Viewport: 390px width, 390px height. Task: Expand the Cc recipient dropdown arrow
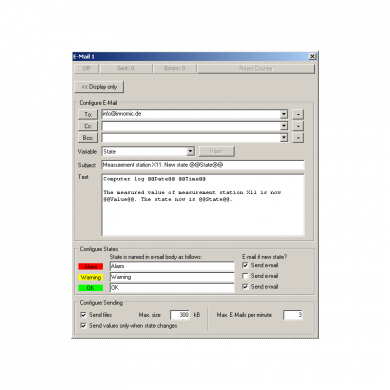tap(284, 126)
